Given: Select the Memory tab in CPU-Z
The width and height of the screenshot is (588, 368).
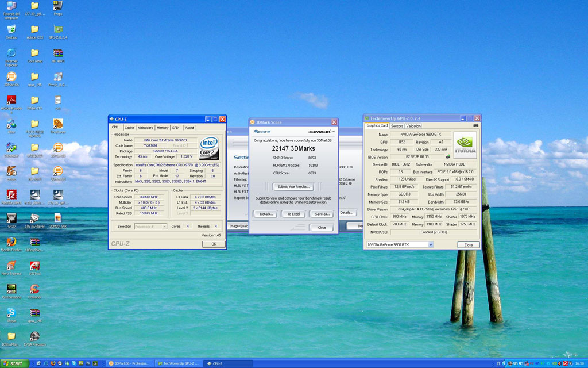Looking at the screenshot, I should [163, 128].
